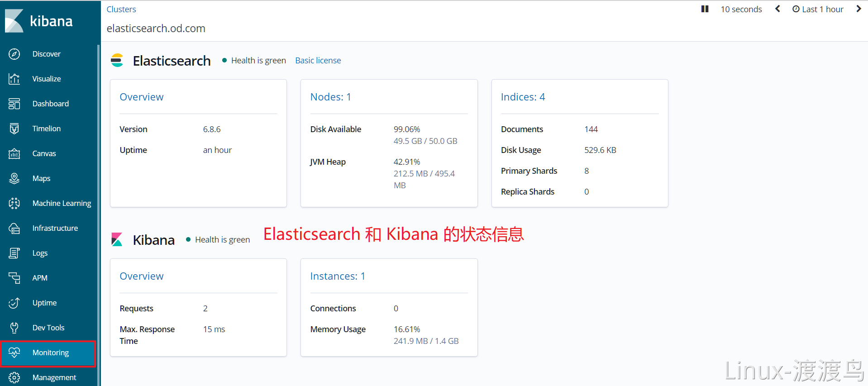
Task: Click the Max. Response Time 15 ms value
Action: (x=214, y=329)
